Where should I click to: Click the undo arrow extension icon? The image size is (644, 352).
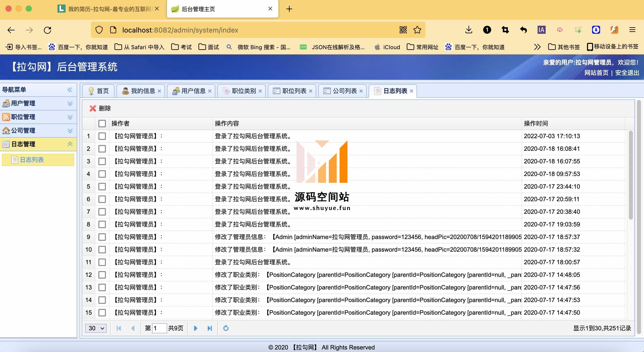[x=523, y=30]
